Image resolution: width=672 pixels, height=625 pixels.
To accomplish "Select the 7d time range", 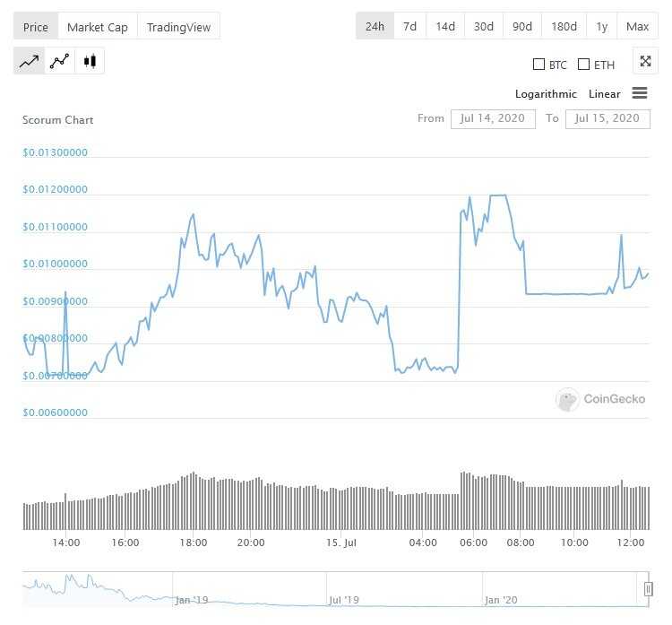I will pyautogui.click(x=409, y=27).
